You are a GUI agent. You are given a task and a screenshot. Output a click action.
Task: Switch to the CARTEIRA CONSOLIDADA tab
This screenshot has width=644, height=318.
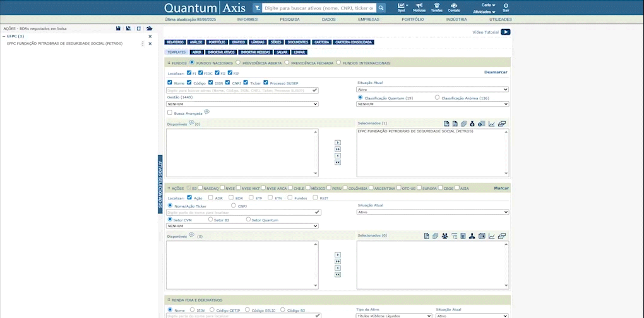(353, 42)
